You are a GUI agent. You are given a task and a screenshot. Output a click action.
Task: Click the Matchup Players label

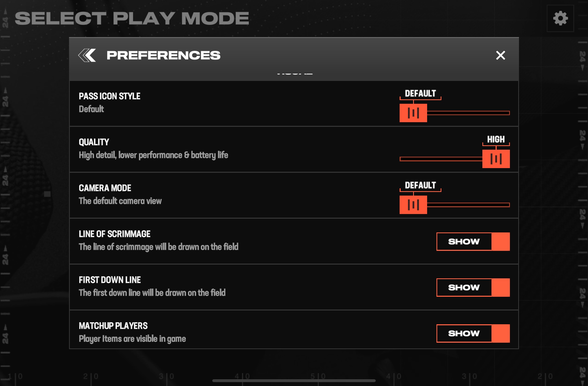coord(113,326)
